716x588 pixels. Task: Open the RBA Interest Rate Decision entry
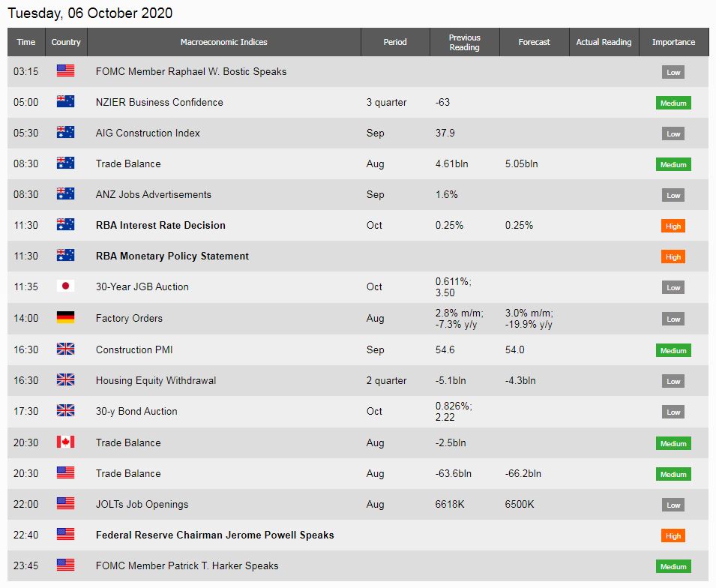click(160, 225)
